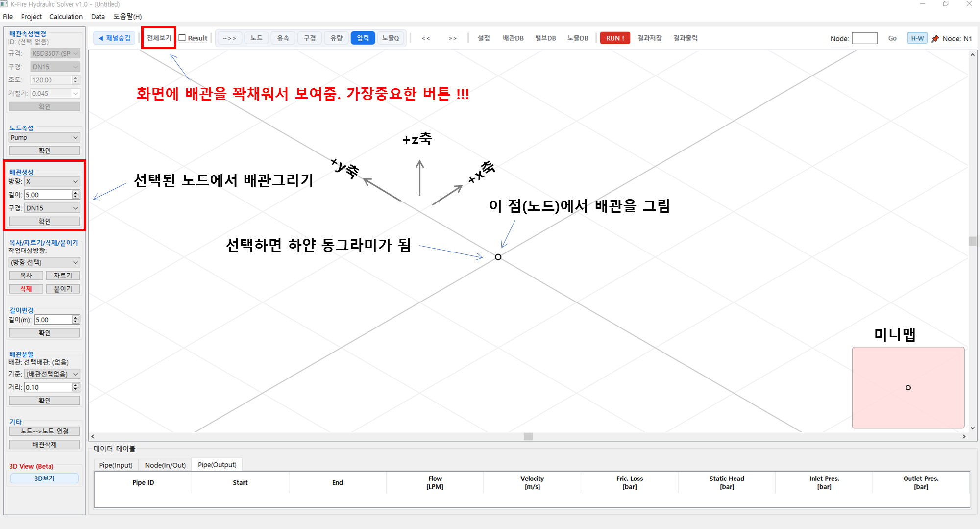Toggle 노즐Q display

click(x=391, y=38)
